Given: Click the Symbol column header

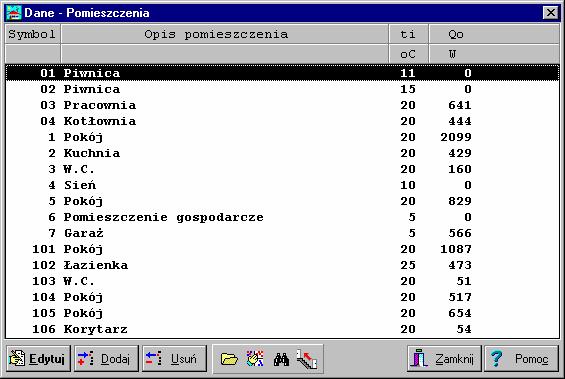Looking at the screenshot, I should tap(32, 34).
